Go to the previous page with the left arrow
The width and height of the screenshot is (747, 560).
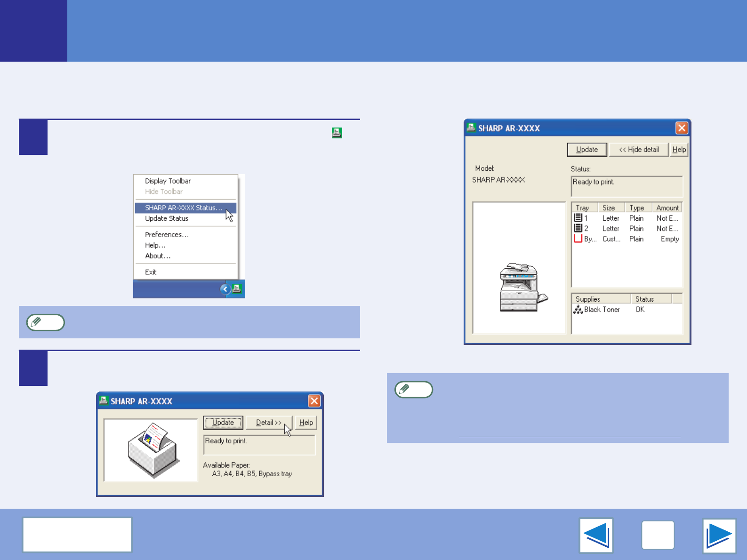(596, 535)
